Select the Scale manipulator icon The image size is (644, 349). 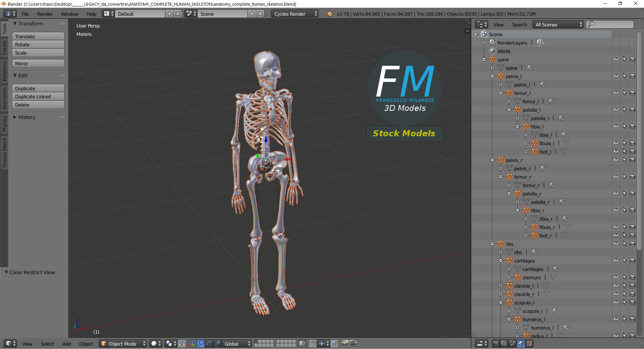coord(217,344)
